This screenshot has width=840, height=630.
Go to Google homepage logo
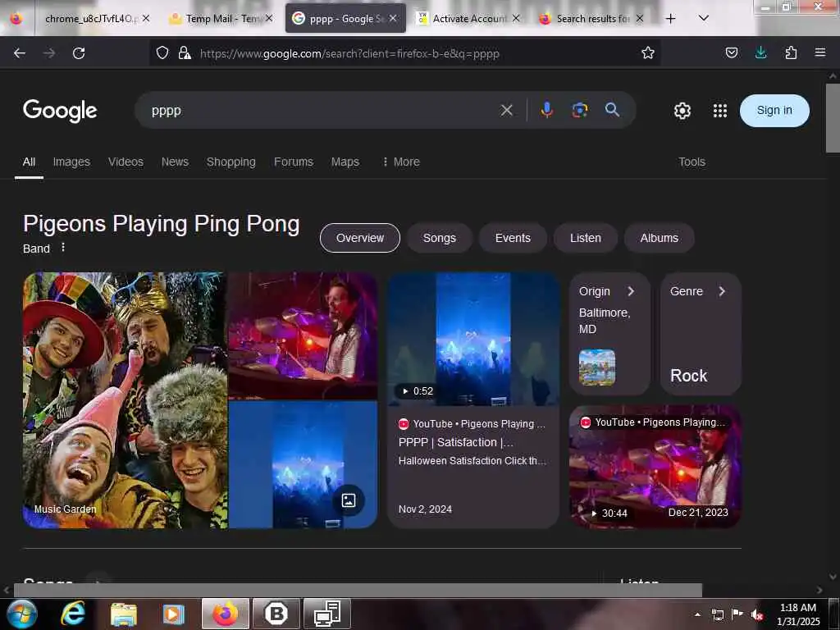[60, 111]
